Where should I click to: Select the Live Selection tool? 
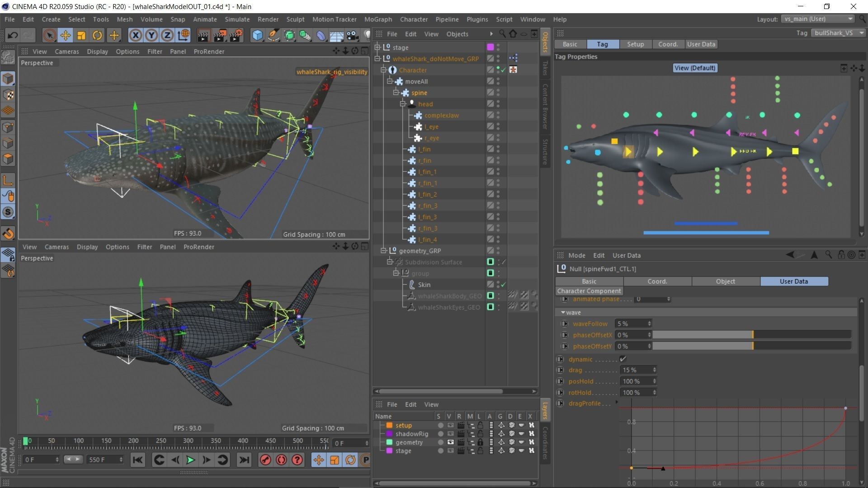pyautogui.click(x=49, y=35)
